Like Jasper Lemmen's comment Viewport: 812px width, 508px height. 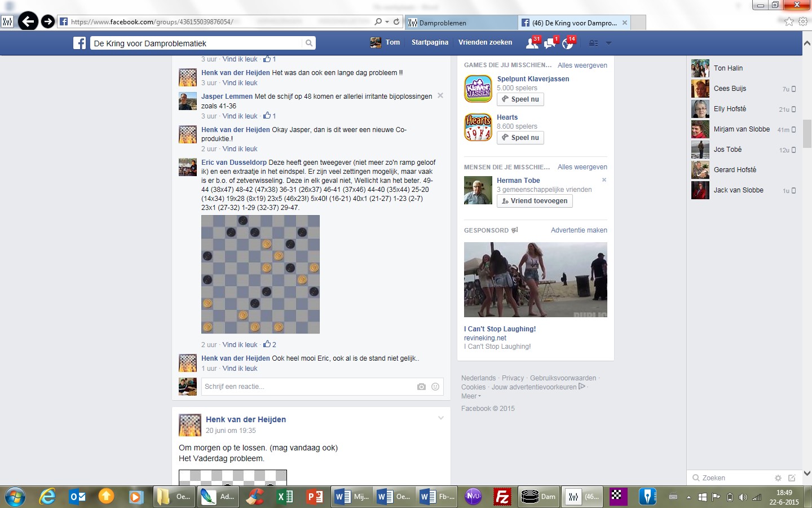point(240,116)
